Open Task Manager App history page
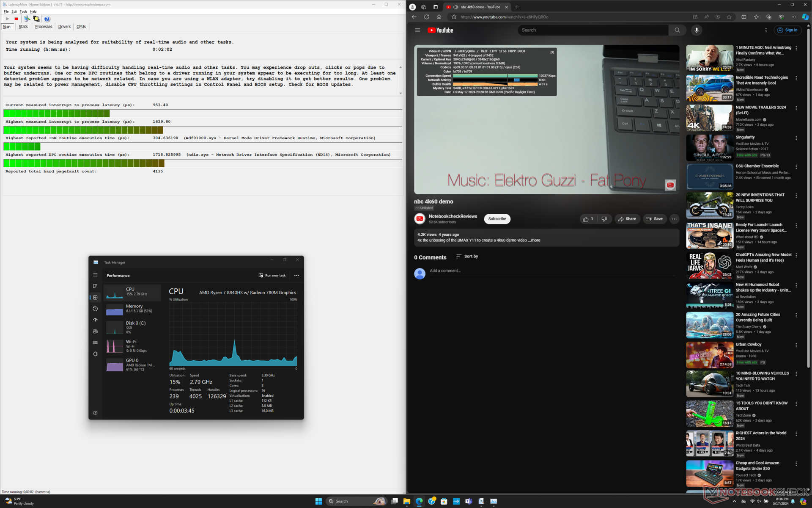Image resolution: width=812 pixels, height=508 pixels. pos(95,309)
